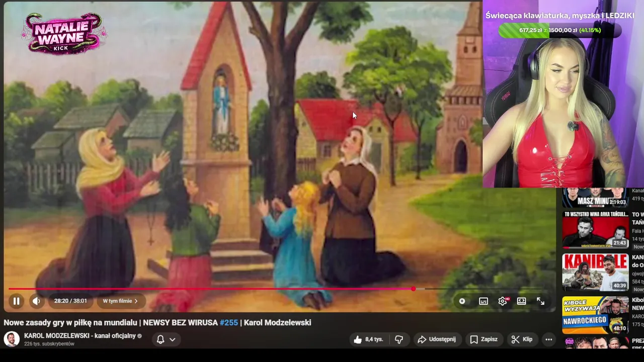Image resolution: width=644 pixels, height=362 pixels.
Task: Open more actions three-dot menu
Action: (x=549, y=339)
